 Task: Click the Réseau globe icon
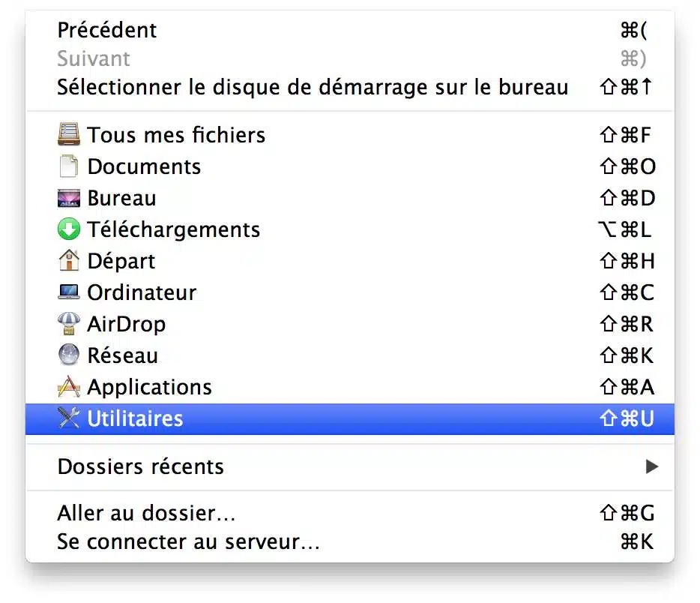(69, 355)
